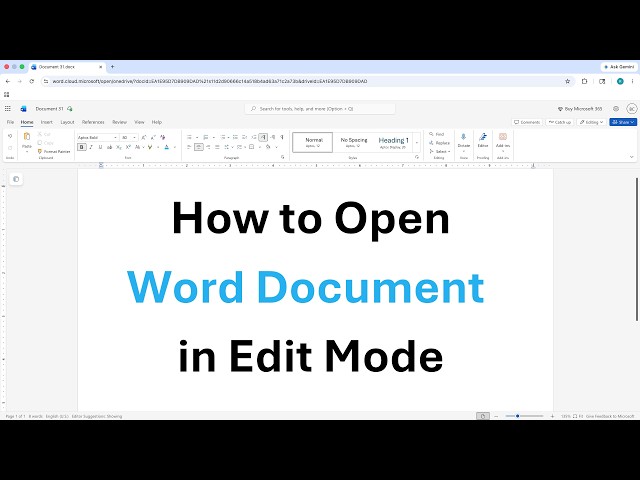
Task: Click the search for tools box
Action: [x=320, y=109]
